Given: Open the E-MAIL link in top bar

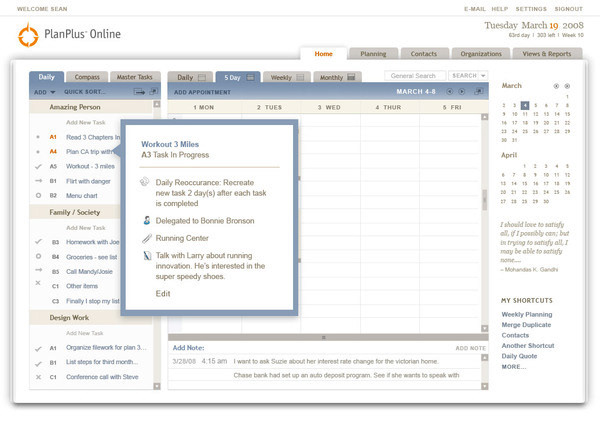Looking at the screenshot, I should point(474,9).
